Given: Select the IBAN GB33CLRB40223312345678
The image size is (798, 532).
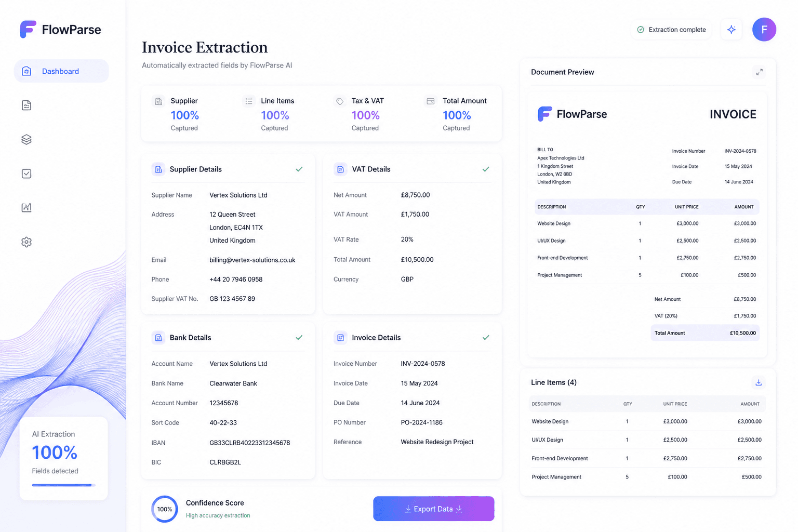Looking at the screenshot, I should click(x=250, y=443).
